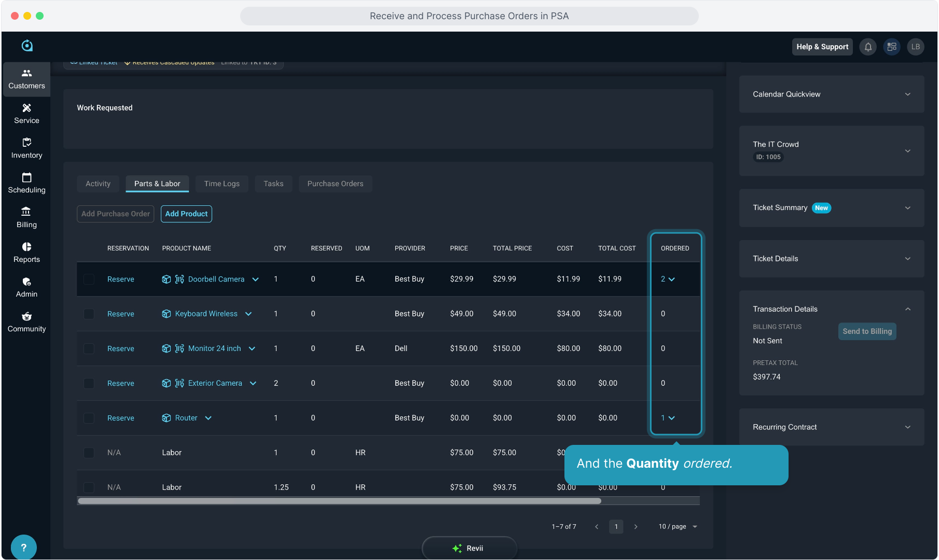Expand the Calendar Quickview panel

[x=907, y=94]
